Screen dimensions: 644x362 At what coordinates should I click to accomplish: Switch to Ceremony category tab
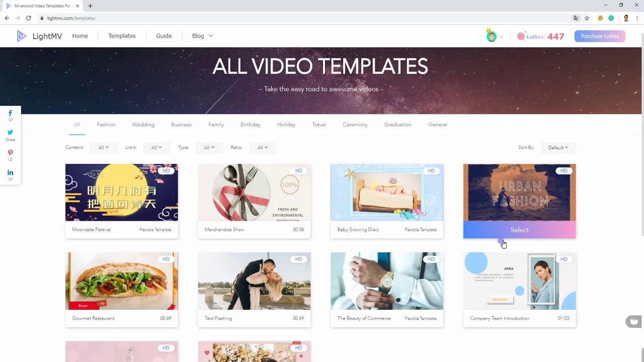355,125
